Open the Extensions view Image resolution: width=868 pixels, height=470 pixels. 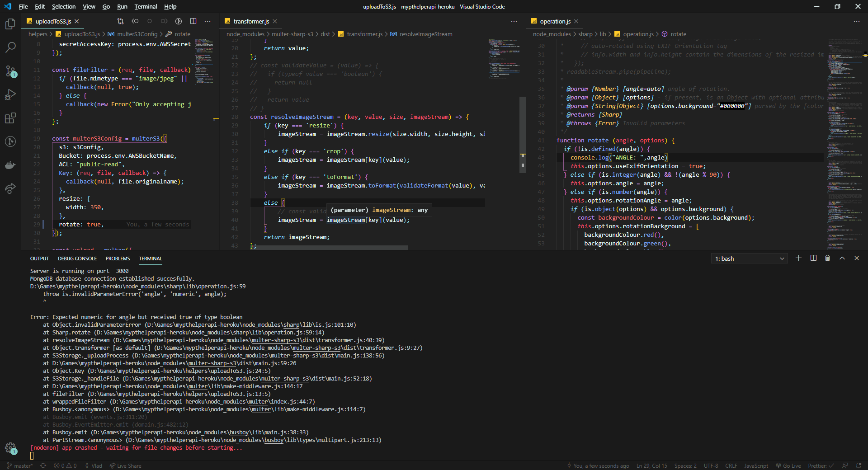tap(10, 118)
